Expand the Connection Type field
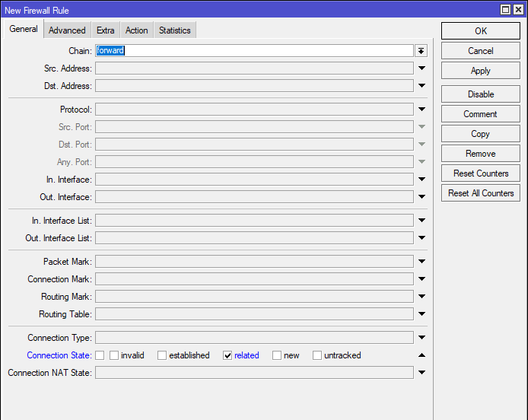The width and height of the screenshot is (528, 420). coord(421,338)
